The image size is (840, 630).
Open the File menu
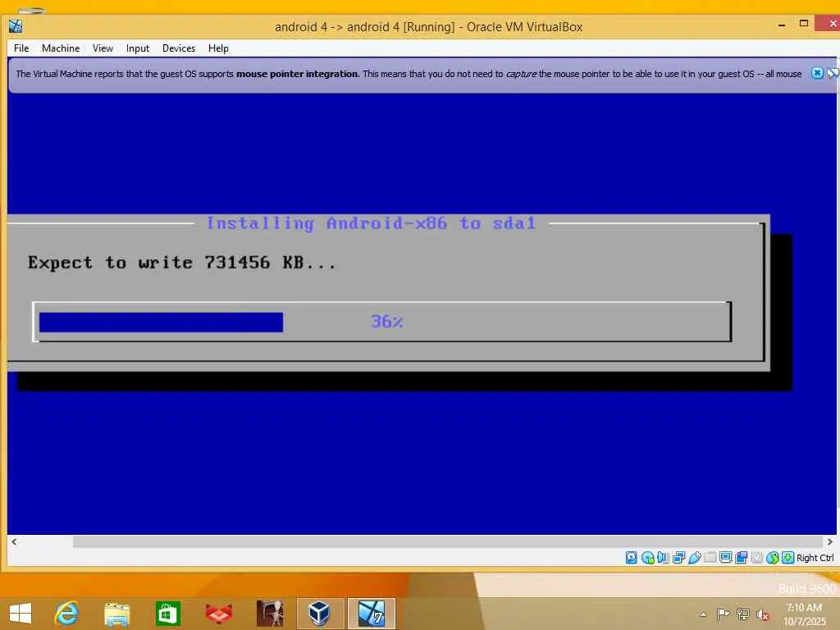click(x=21, y=48)
